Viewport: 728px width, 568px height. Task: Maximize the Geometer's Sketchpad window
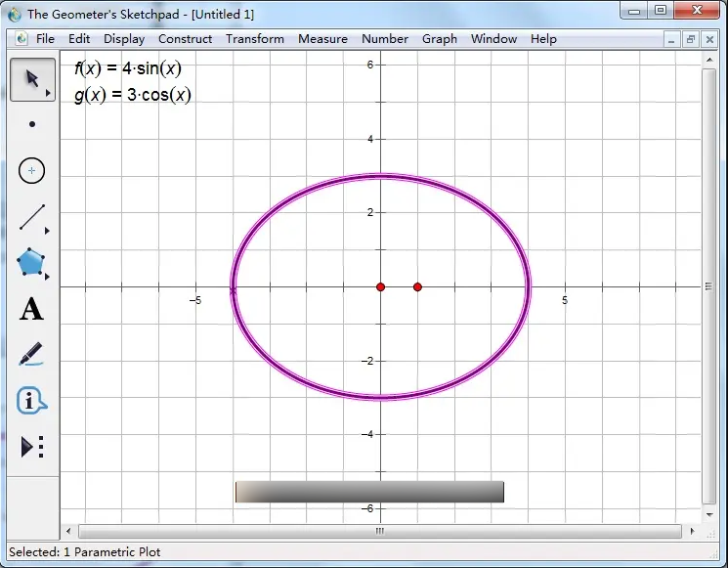(661, 10)
